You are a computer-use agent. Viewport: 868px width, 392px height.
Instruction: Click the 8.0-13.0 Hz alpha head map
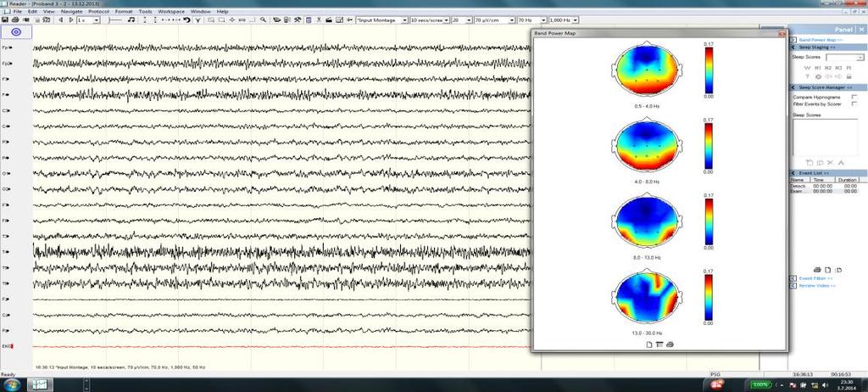(x=645, y=220)
